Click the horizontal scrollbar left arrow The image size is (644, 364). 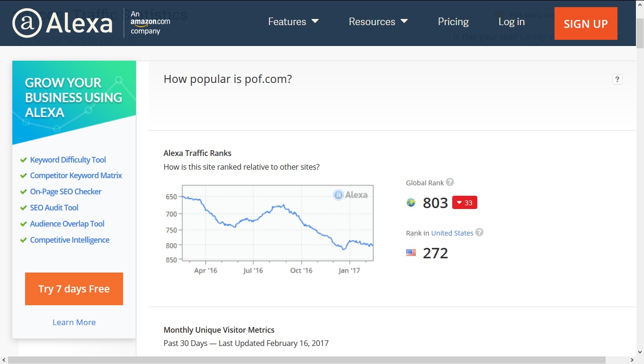point(4,360)
